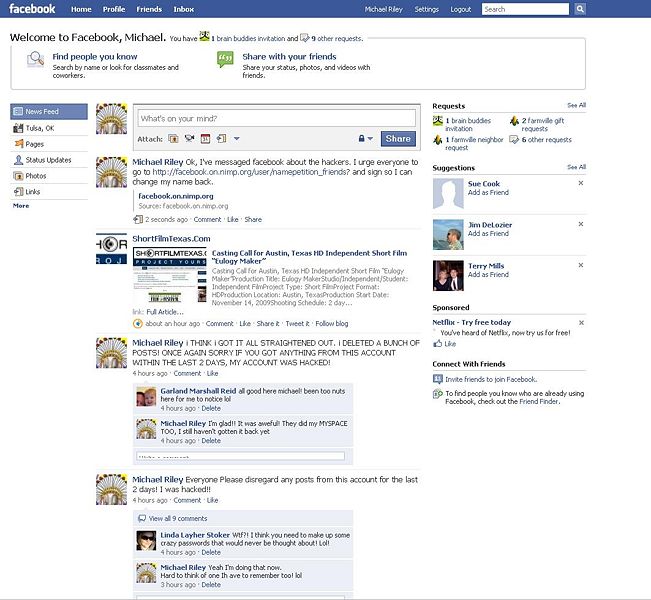This screenshot has width=651, height=600.
Task: Click the Find people you know magnifier icon
Action: [x=35, y=60]
